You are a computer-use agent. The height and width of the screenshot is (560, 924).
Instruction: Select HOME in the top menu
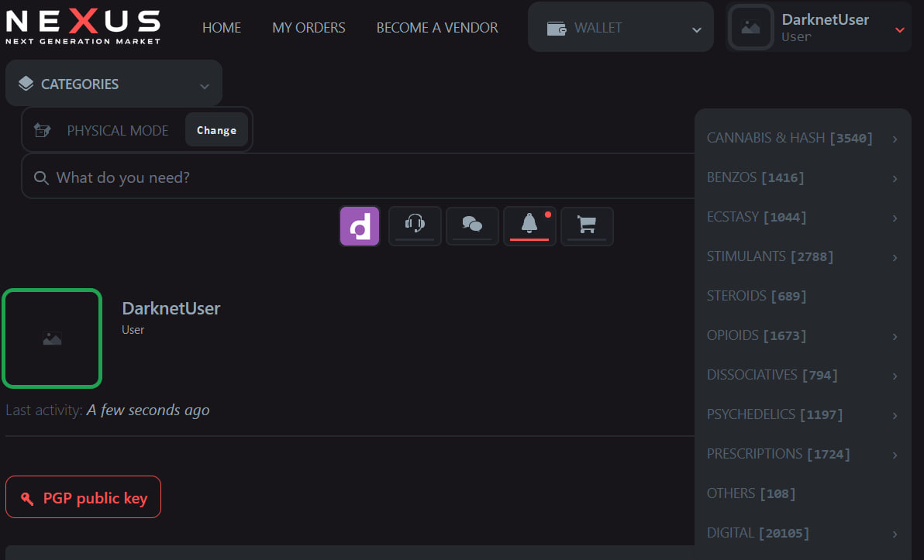(x=222, y=27)
